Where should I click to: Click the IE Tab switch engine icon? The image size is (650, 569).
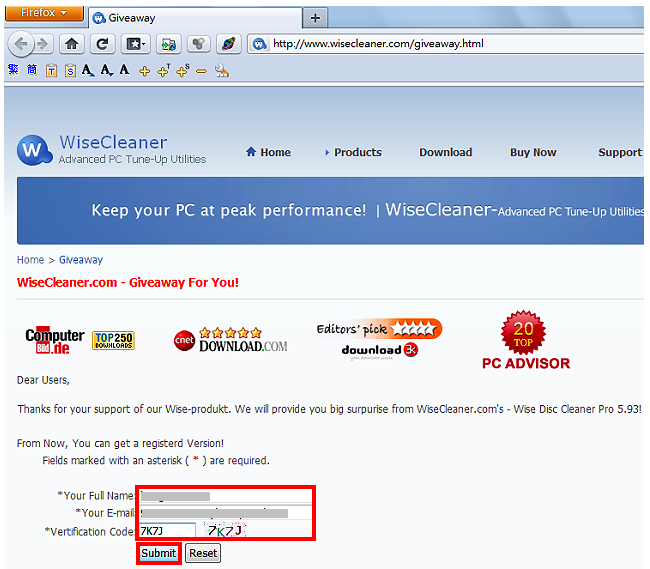click(x=168, y=44)
